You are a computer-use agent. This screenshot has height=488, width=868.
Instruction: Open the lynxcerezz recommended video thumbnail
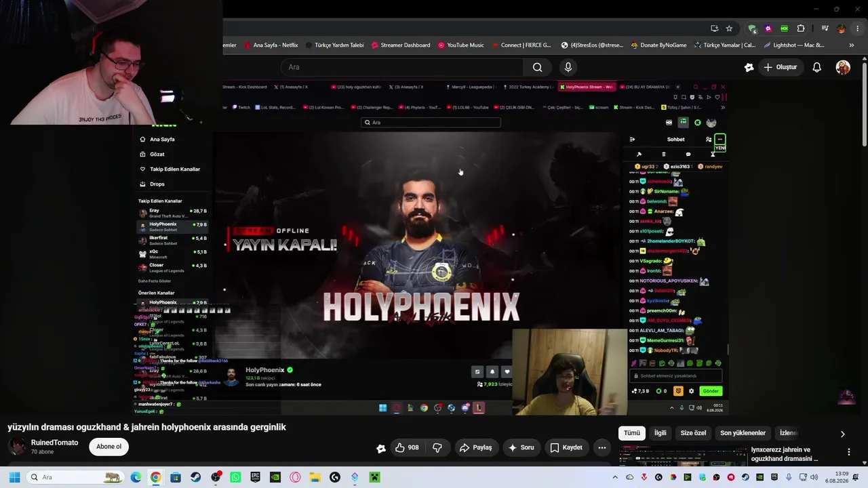click(683, 457)
